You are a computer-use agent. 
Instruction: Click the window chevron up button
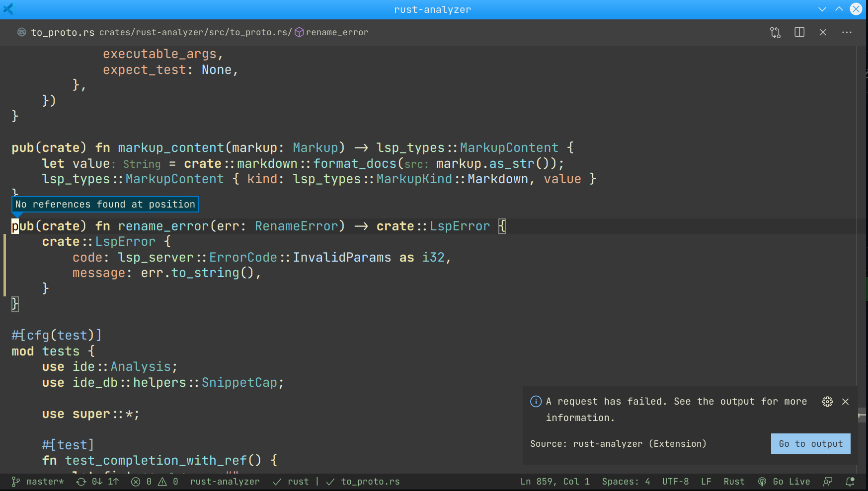pyautogui.click(x=839, y=9)
